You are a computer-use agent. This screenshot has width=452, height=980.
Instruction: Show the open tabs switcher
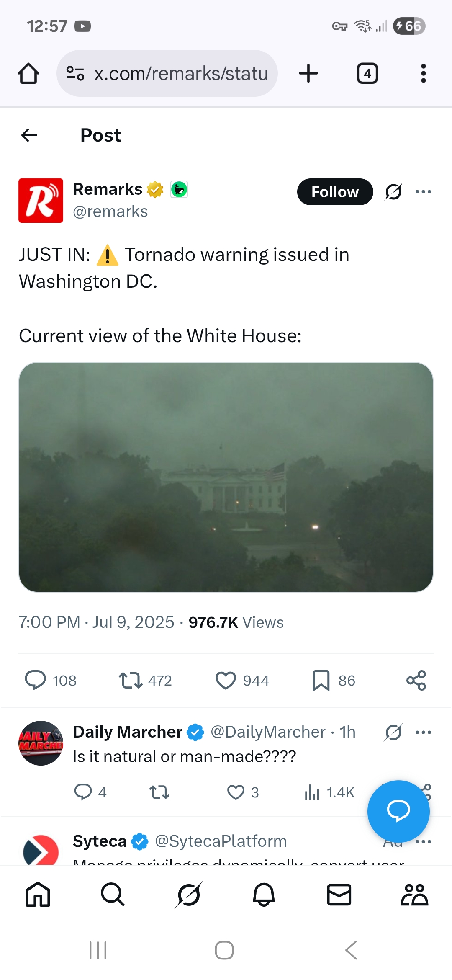point(367,74)
